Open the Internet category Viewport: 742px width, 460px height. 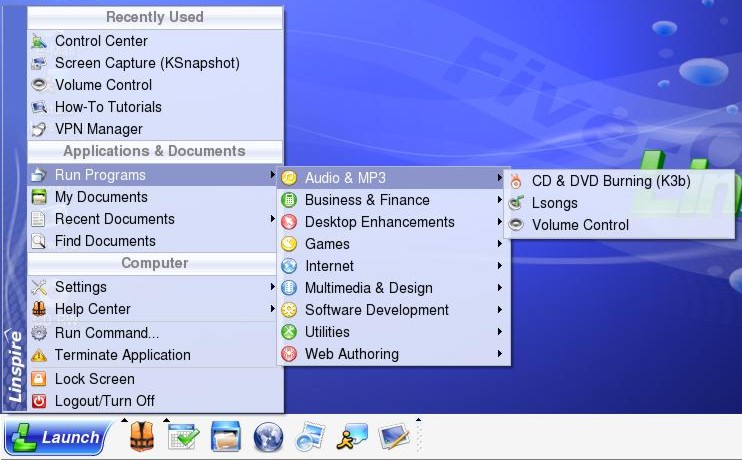point(329,266)
